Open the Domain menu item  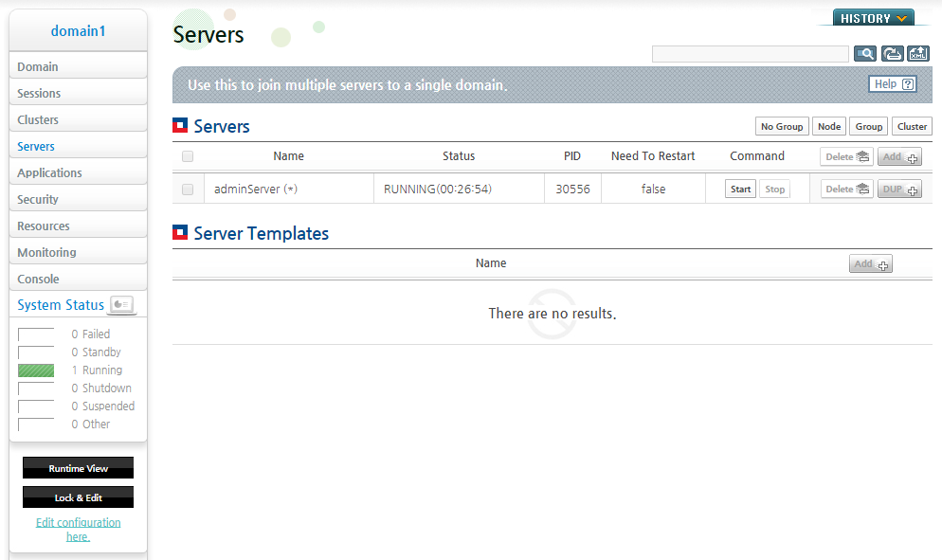78,66
